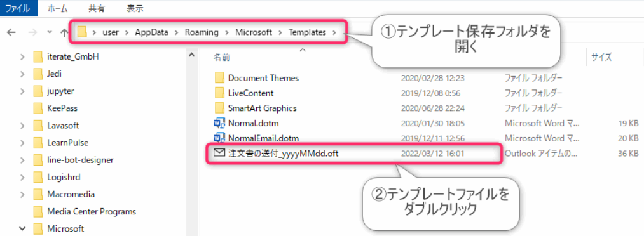Select line-bot-designer in the tree
644x236 pixels.
[81, 160]
